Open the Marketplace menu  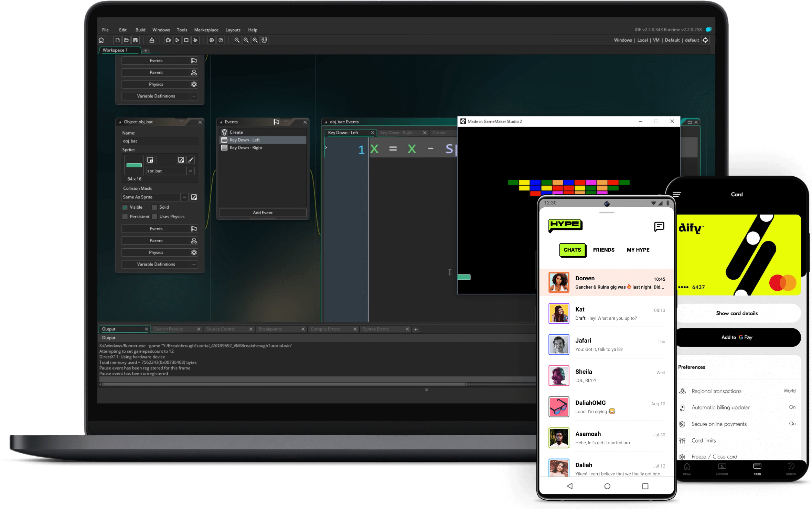(206, 30)
